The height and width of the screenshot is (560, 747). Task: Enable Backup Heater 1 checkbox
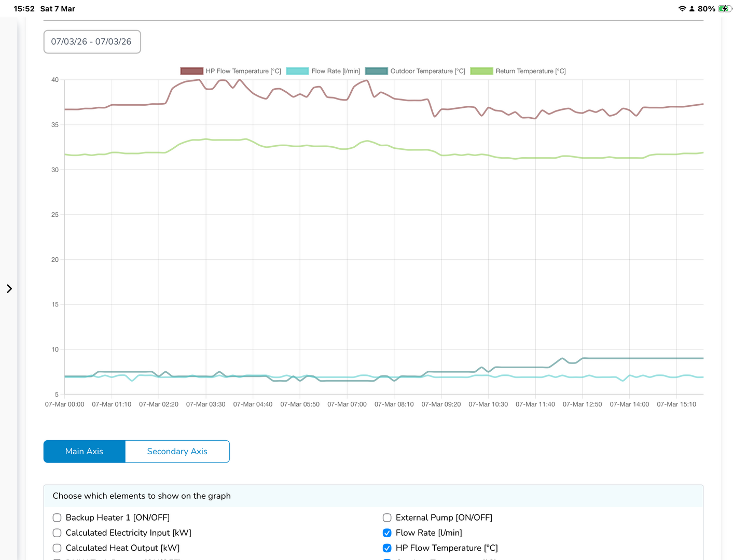[x=57, y=517]
